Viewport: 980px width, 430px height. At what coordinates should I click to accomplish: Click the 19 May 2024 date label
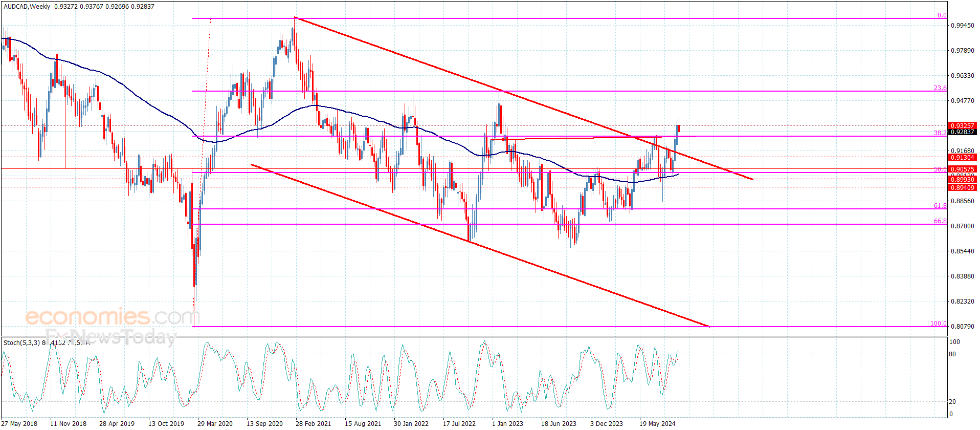point(657,423)
